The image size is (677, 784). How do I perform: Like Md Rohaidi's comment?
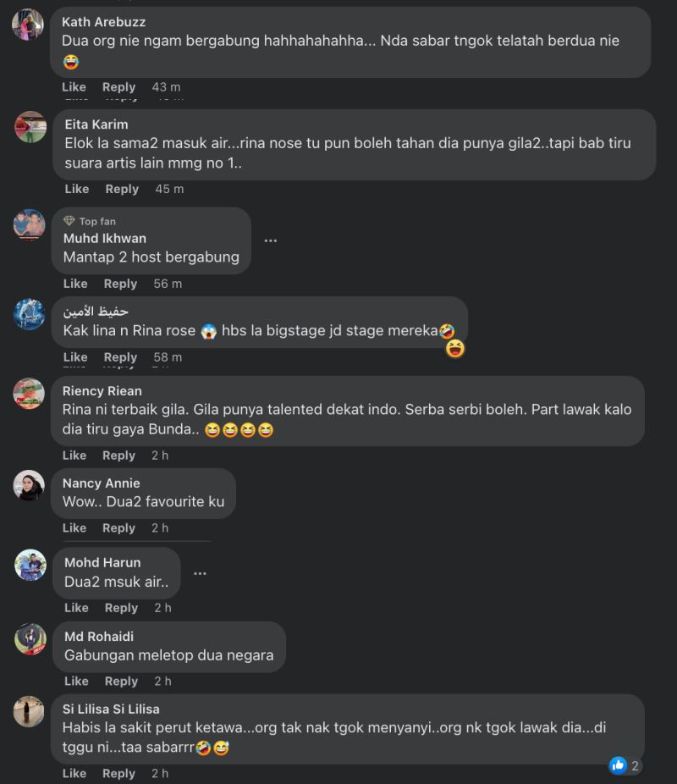76,681
